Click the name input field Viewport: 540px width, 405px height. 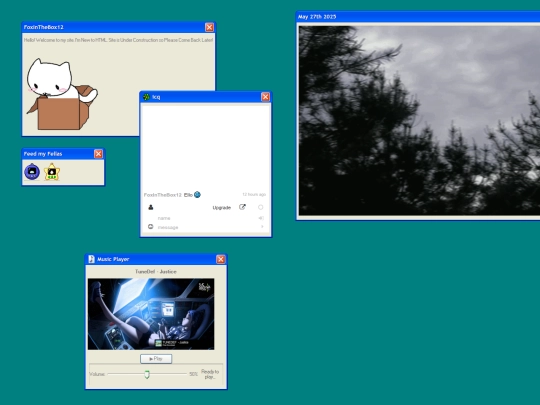click(207, 218)
